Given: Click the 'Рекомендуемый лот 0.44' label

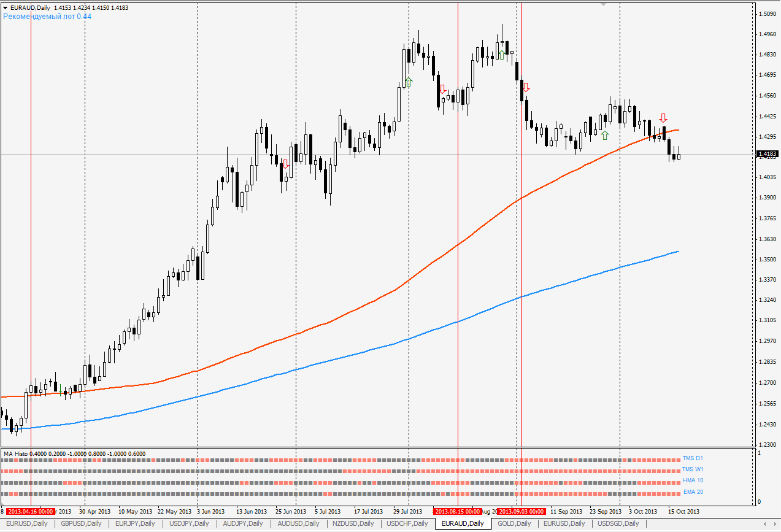Looking at the screenshot, I should point(47,17).
